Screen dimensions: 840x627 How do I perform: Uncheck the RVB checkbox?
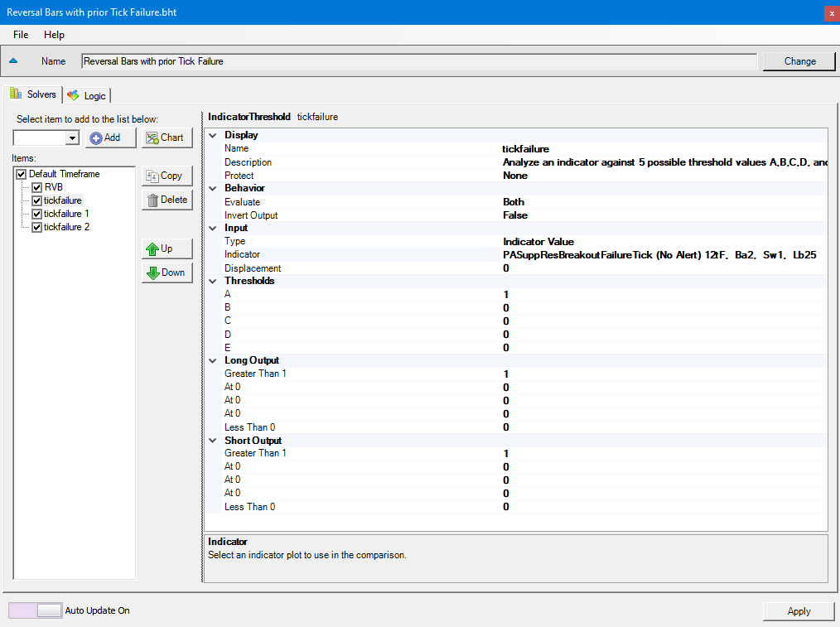(x=37, y=187)
